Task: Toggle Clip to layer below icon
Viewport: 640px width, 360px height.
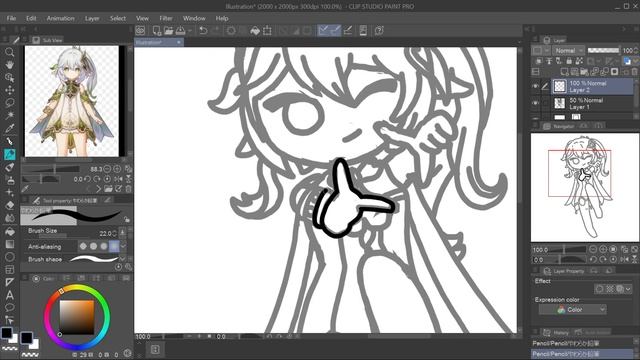Action: [539, 61]
